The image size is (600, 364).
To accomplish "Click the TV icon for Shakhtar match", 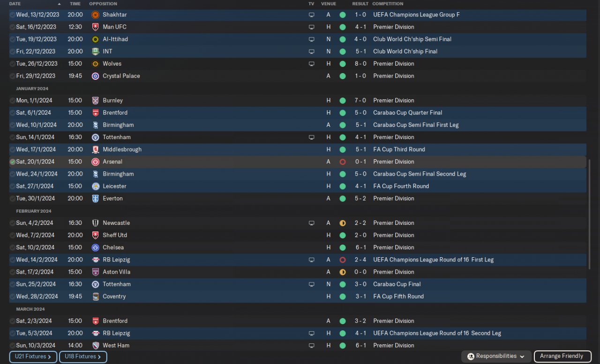I will [x=311, y=15].
